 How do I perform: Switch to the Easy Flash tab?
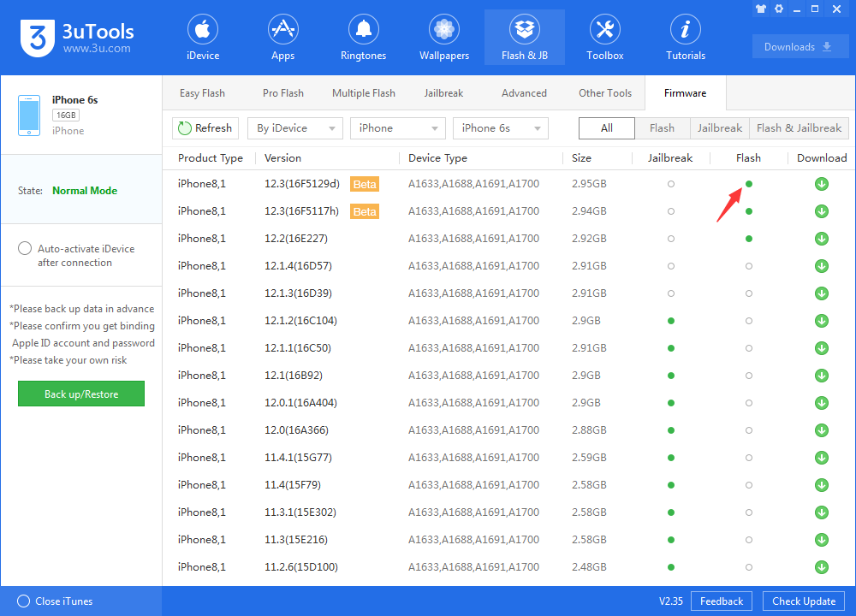(202, 92)
